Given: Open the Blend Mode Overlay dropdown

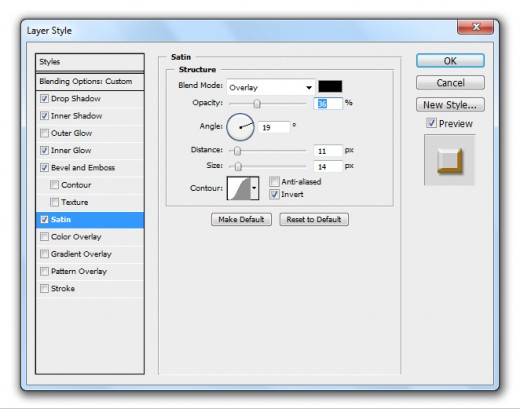Looking at the screenshot, I should [271, 87].
